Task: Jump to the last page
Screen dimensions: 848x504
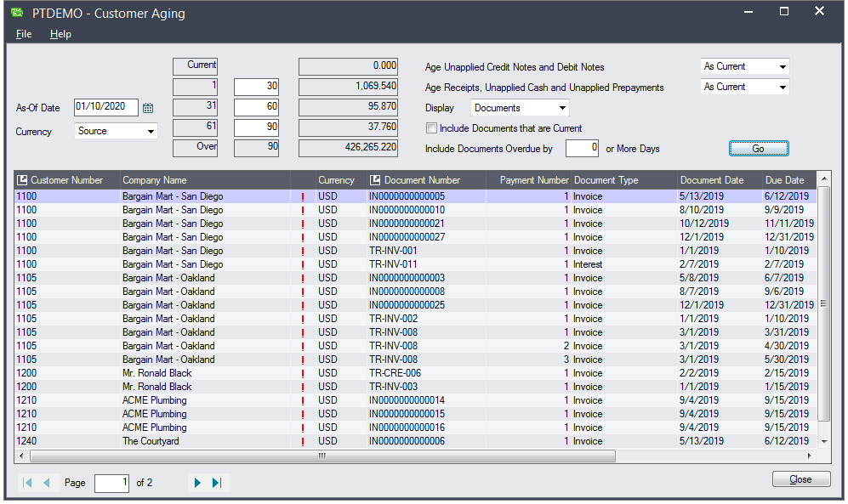Action: 217,483
